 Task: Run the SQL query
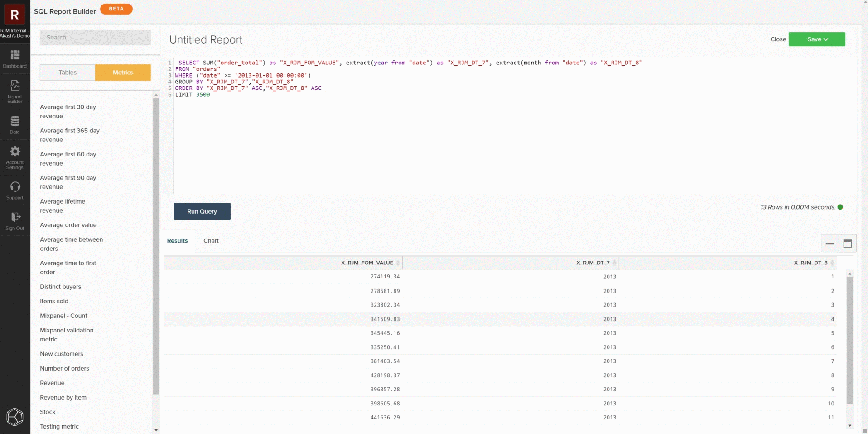click(202, 211)
